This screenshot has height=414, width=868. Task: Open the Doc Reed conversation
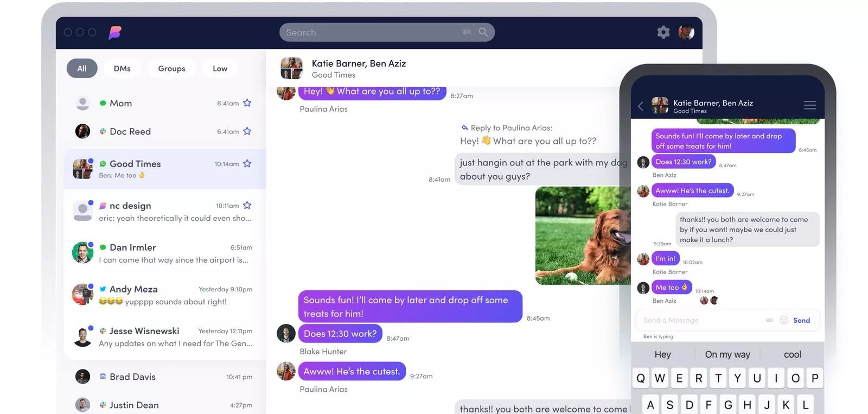pyautogui.click(x=165, y=131)
